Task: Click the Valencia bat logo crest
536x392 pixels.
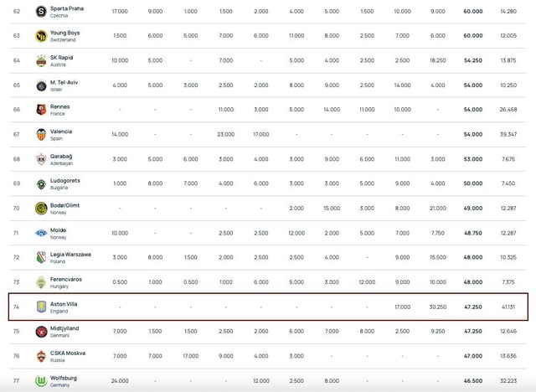Action: 41,134
